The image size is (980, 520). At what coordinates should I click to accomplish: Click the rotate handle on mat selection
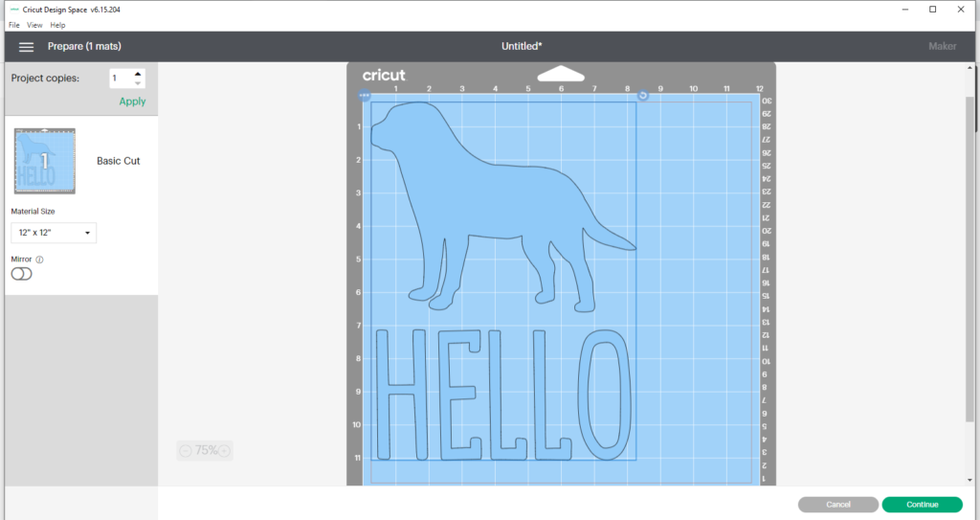[642, 96]
